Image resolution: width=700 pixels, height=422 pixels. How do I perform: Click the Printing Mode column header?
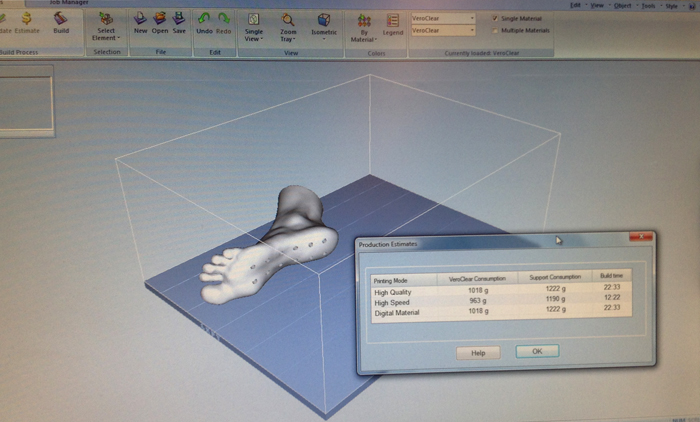[404, 280]
